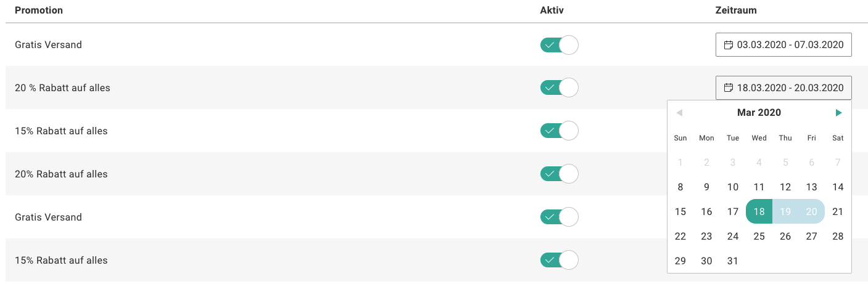Select March 22 in the calendar

point(680,236)
